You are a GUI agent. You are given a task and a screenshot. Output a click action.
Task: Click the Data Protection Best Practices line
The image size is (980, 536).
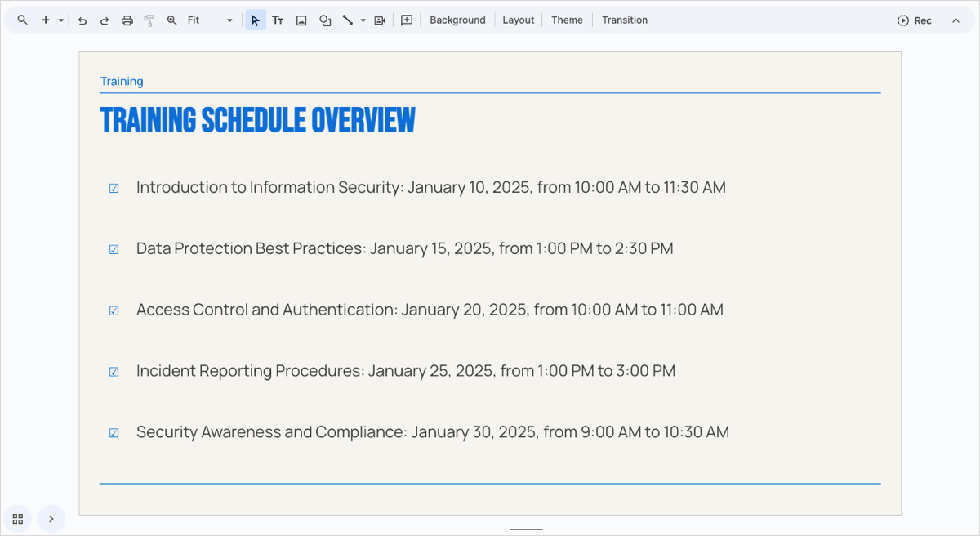(405, 248)
